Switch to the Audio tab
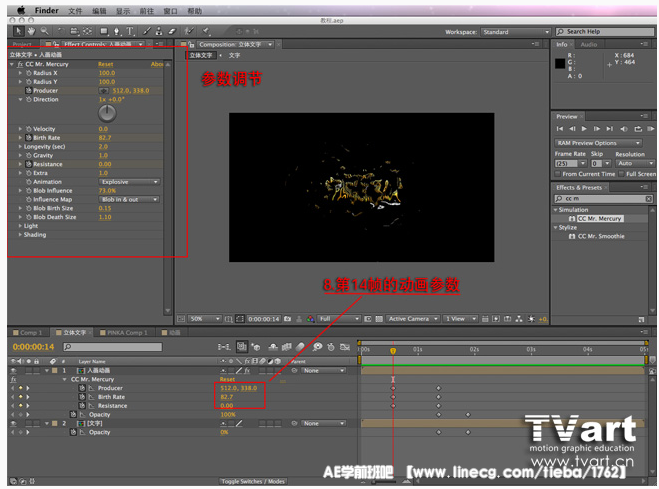The width and height of the screenshot is (659, 489). (x=589, y=45)
